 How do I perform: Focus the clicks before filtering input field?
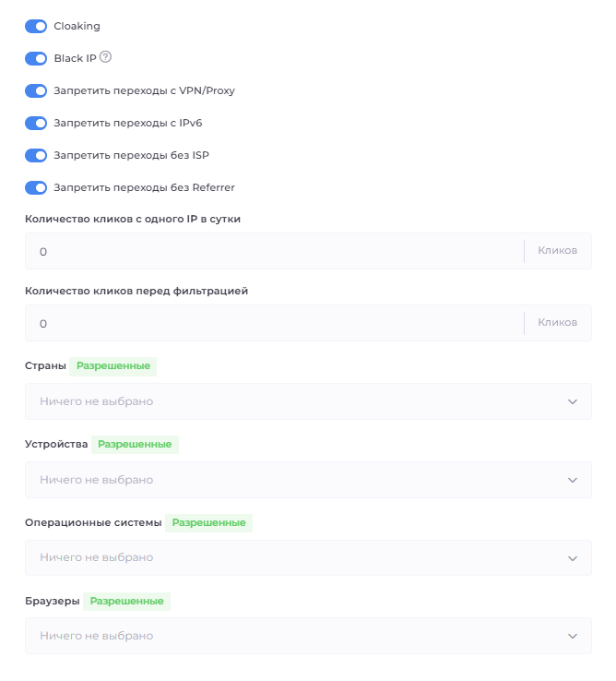coord(272,323)
